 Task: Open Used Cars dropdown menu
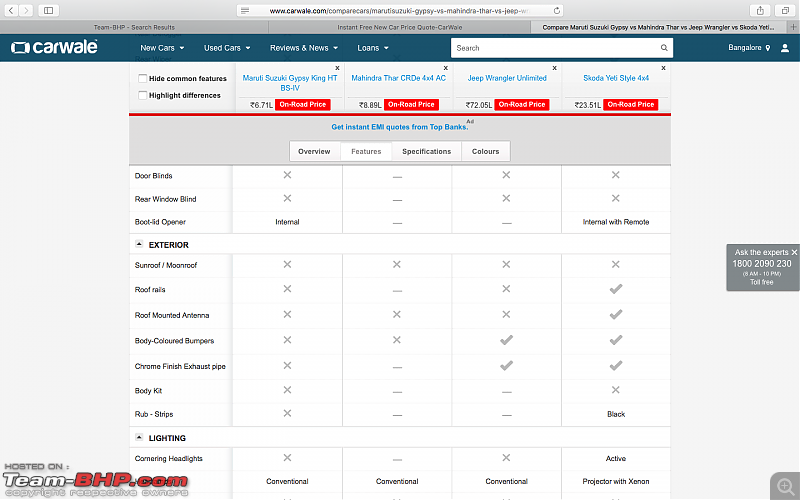(227, 48)
